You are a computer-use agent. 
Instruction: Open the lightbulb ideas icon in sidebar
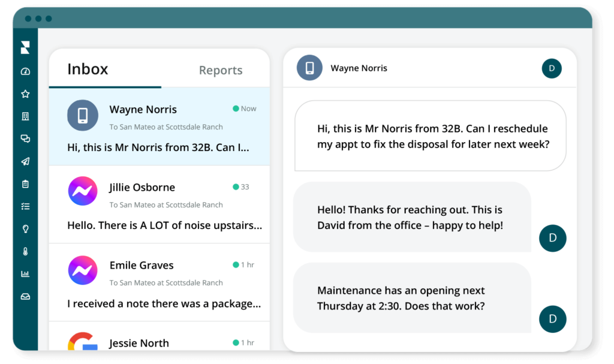pos(25,228)
